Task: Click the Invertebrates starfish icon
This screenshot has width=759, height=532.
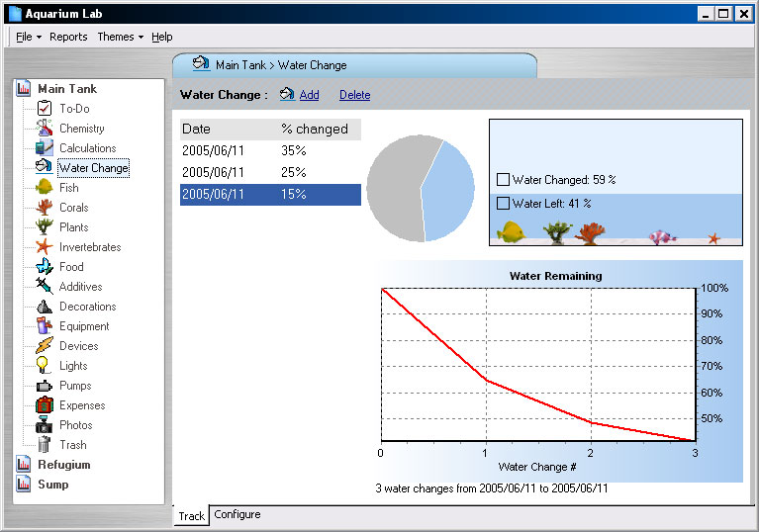Action: pos(44,247)
